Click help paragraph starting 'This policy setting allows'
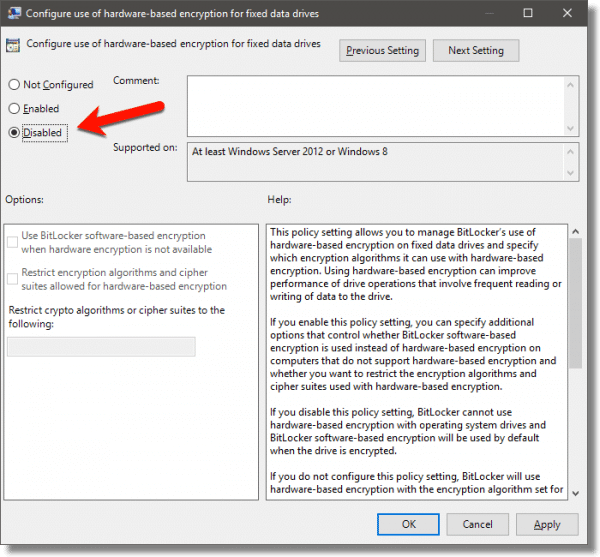 pyautogui.click(x=416, y=264)
